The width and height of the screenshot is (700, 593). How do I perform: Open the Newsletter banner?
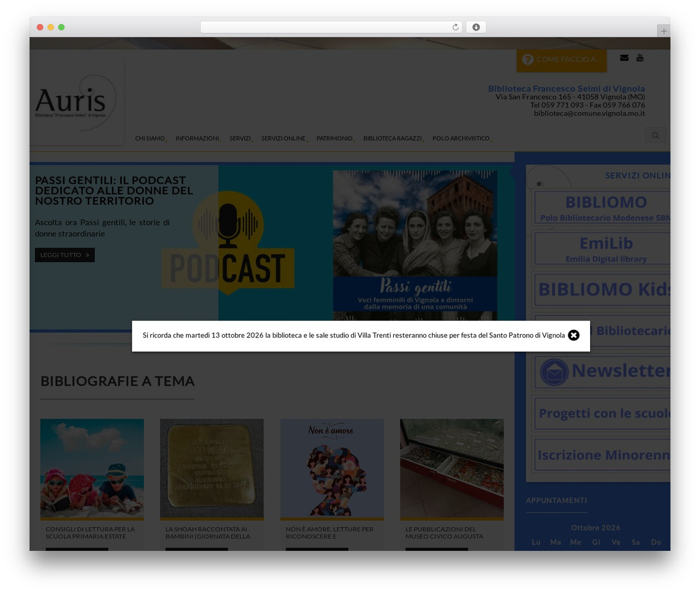pos(602,371)
